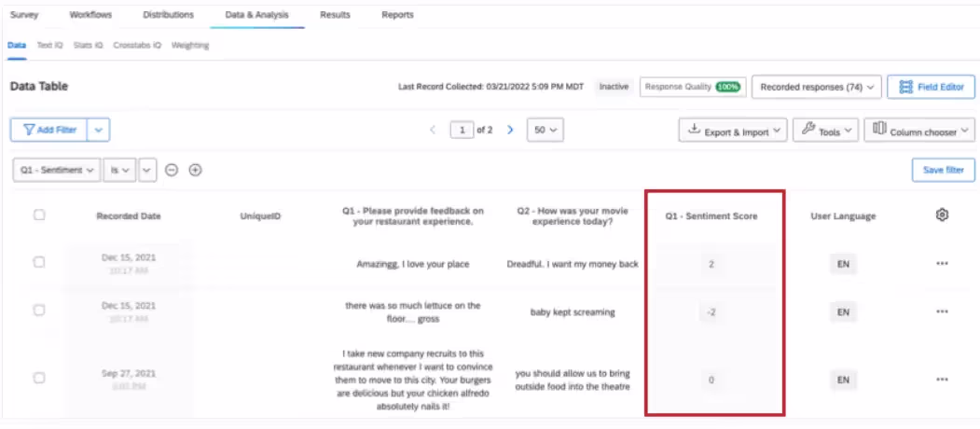980x429 pixels.
Task: Click EN language tag in lettuce row
Action: 843,311
